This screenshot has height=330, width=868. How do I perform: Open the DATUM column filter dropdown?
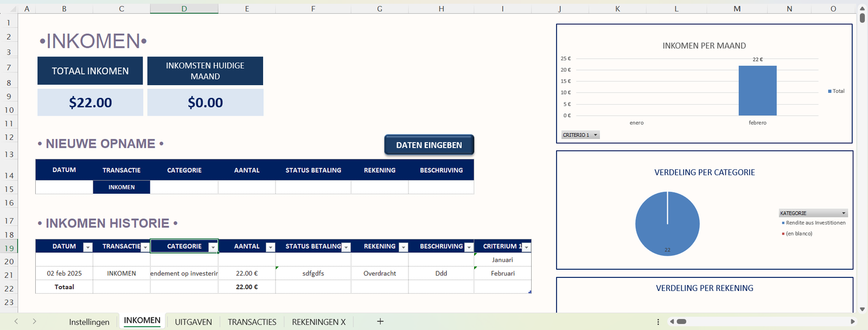point(87,247)
